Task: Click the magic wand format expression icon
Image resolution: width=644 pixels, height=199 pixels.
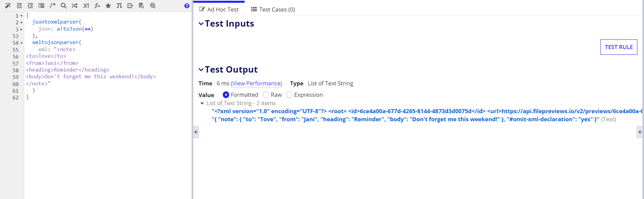Action: coord(8,6)
